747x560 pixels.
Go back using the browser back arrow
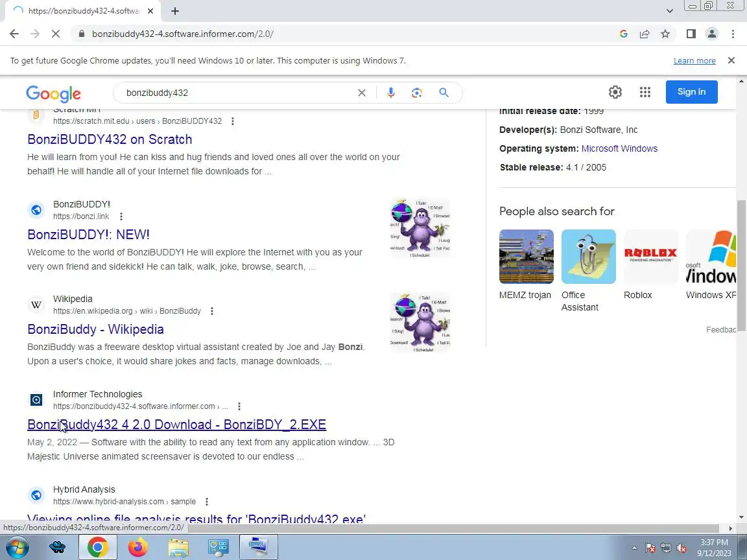pos(14,34)
